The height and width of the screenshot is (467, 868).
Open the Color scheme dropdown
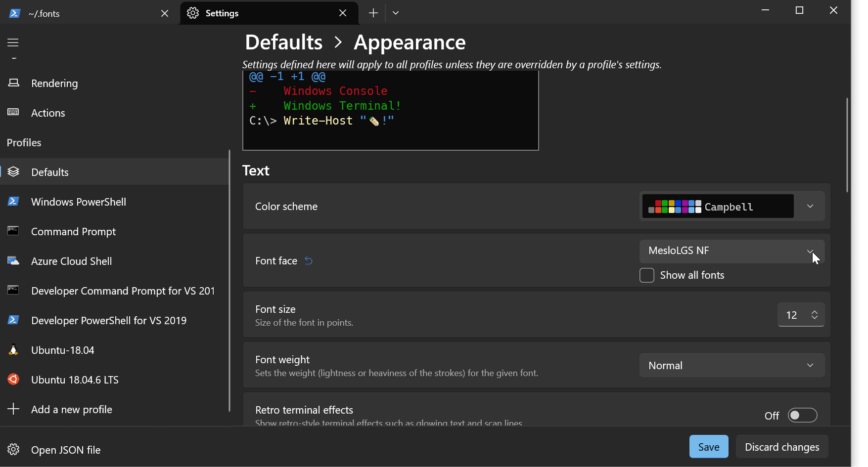pyautogui.click(x=810, y=206)
